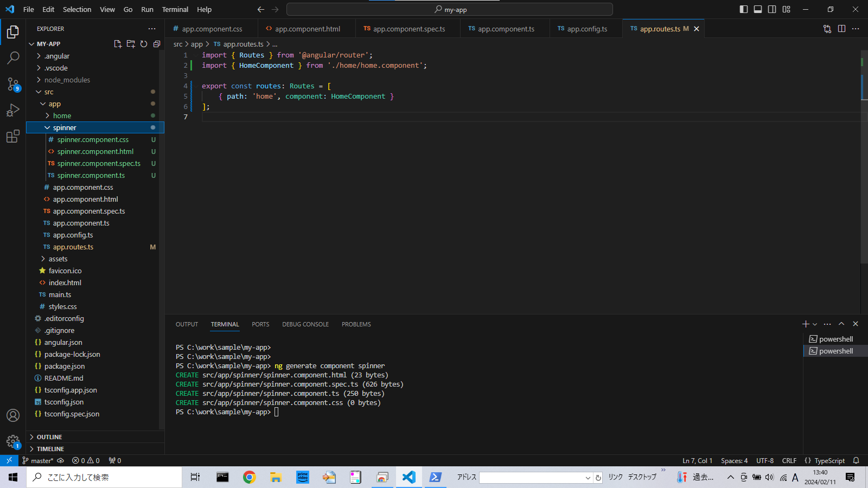Switch to PROBLEMS panel tab
The width and height of the screenshot is (868, 488).
356,324
